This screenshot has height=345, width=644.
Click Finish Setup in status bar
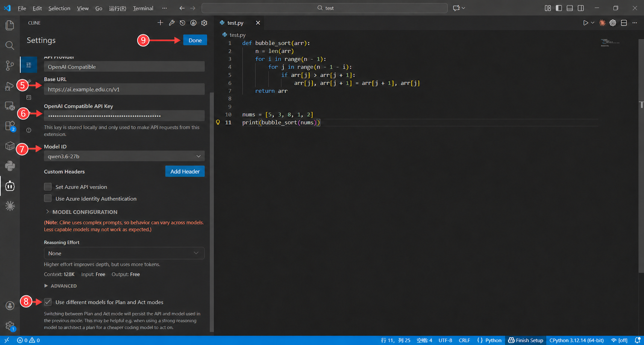tap(526, 340)
